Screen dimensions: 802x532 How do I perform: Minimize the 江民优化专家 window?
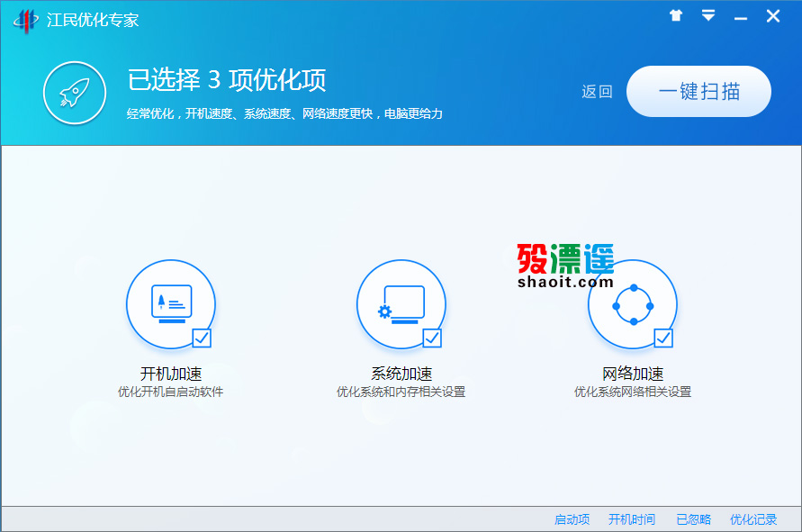pyautogui.click(x=740, y=18)
